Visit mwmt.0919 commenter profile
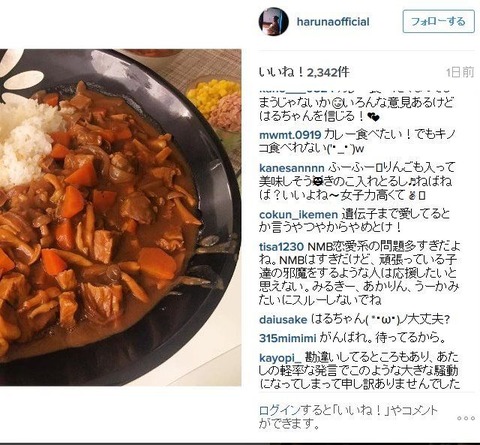 pyautogui.click(x=290, y=135)
